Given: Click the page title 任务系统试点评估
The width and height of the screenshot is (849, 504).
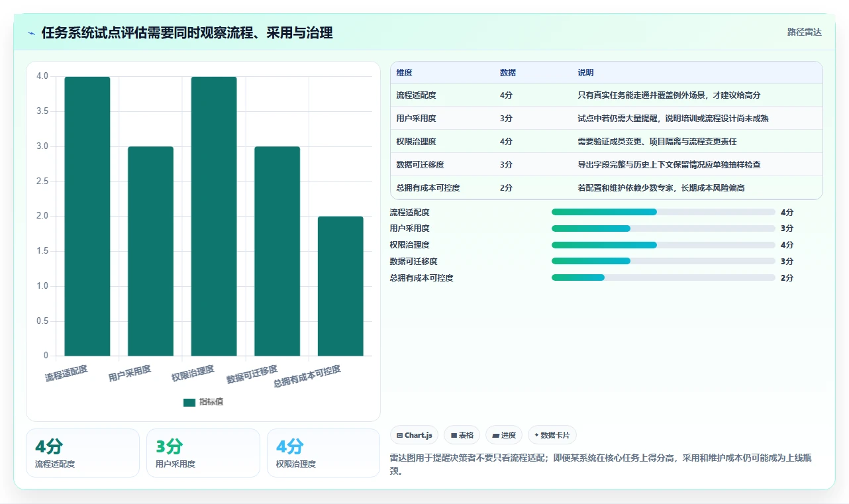Looking at the screenshot, I should (187, 32).
